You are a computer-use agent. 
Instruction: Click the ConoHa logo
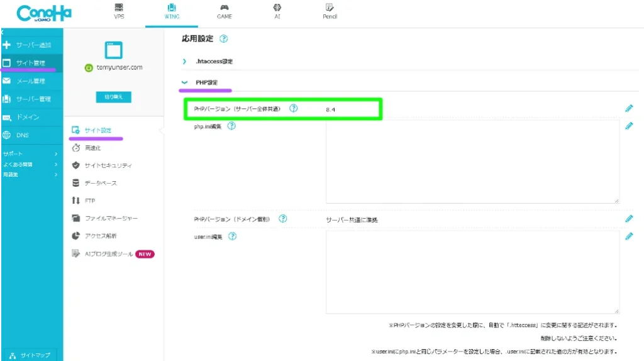(x=44, y=13)
